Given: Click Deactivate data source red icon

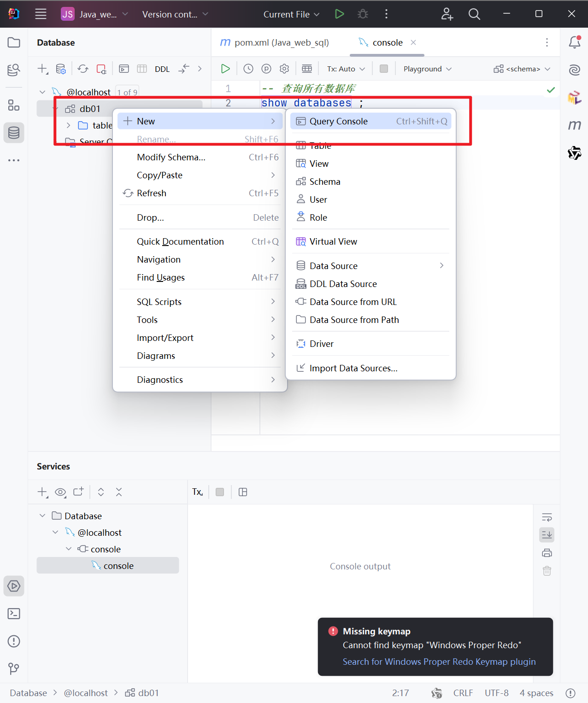Looking at the screenshot, I should click(101, 69).
